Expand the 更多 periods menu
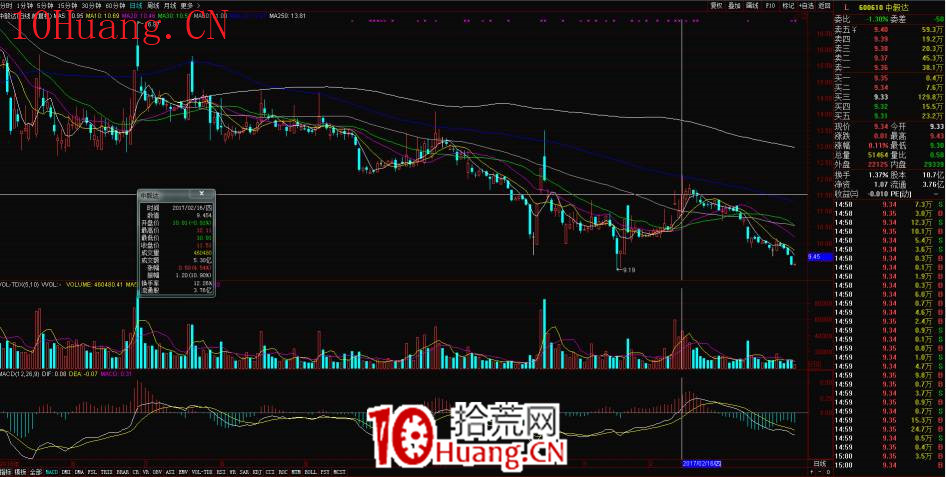The width and height of the screenshot is (946, 477). point(189,5)
